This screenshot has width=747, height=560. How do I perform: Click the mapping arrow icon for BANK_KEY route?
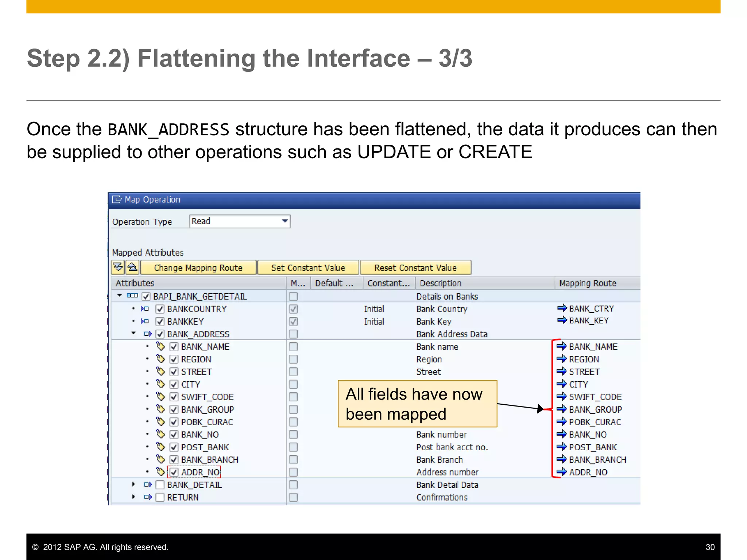(x=562, y=320)
